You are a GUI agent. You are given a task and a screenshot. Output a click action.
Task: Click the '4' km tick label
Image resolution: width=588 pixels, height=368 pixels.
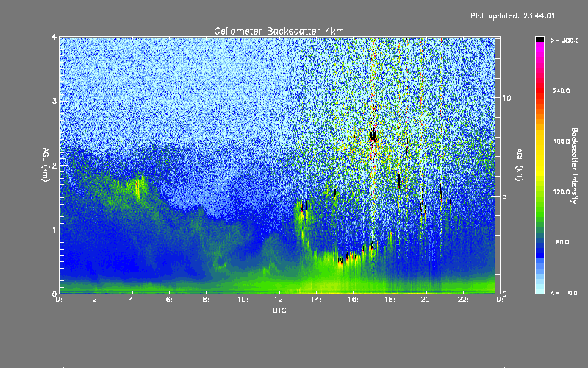(x=54, y=37)
